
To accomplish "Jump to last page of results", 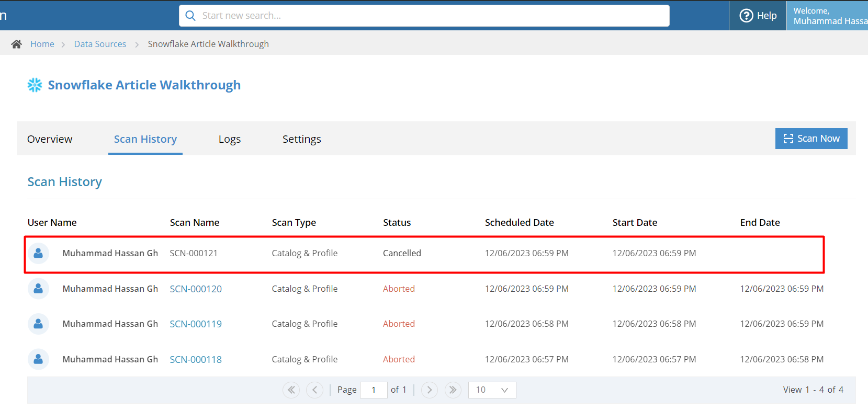I will coord(453,390).
